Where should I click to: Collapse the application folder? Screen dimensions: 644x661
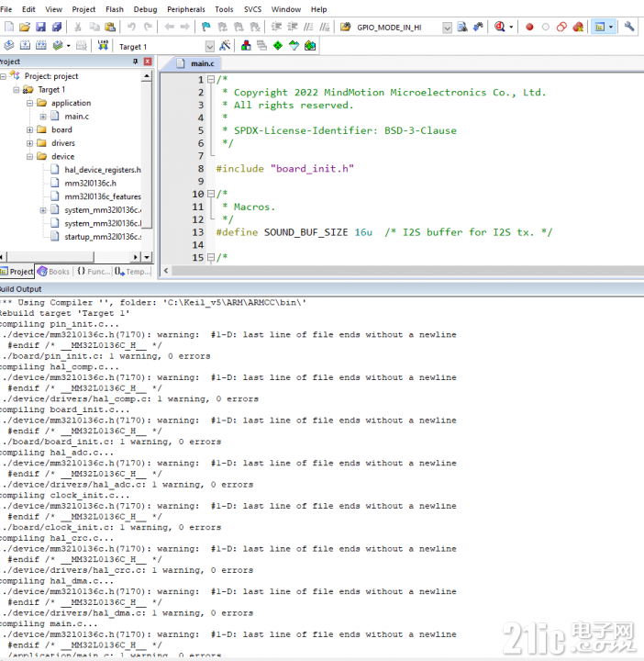[x=30, y=103]
